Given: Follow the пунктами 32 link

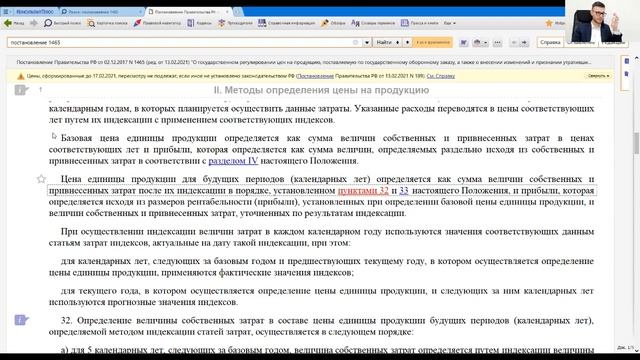Looking at the screenshot, I should (363, 191).
